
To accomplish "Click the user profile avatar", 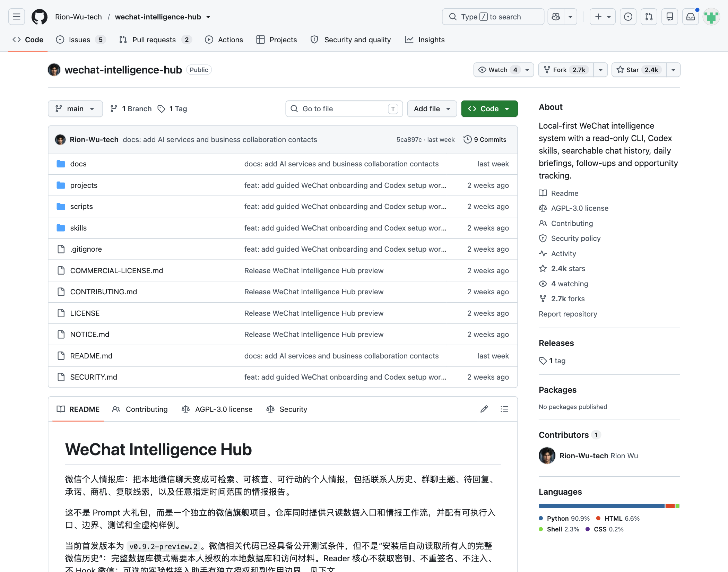I will [x=711, y=17].
